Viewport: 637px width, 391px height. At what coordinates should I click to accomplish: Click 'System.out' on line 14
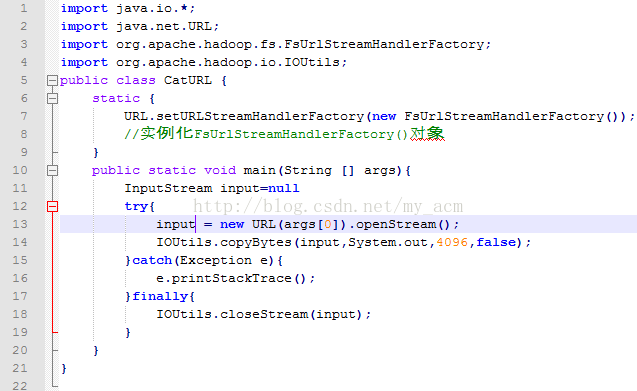[x=388, y=242]
